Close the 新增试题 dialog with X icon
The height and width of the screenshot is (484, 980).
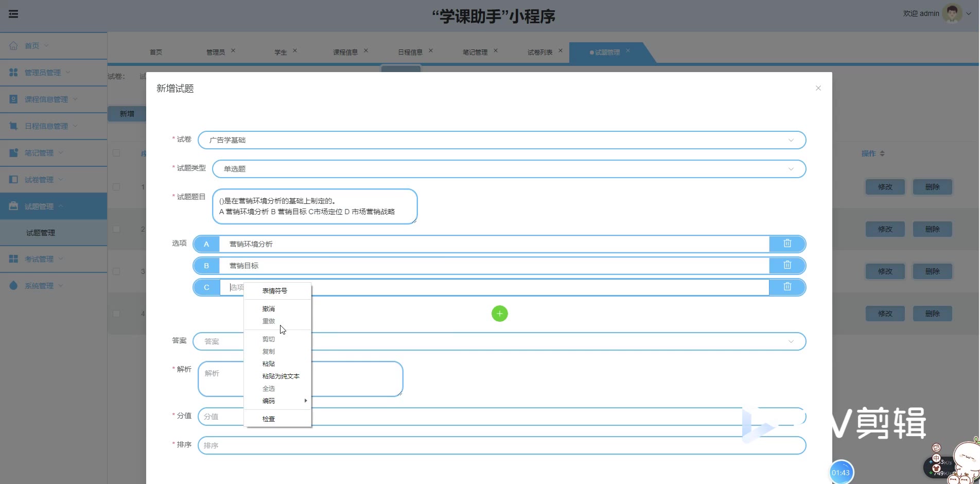point(818,89)
